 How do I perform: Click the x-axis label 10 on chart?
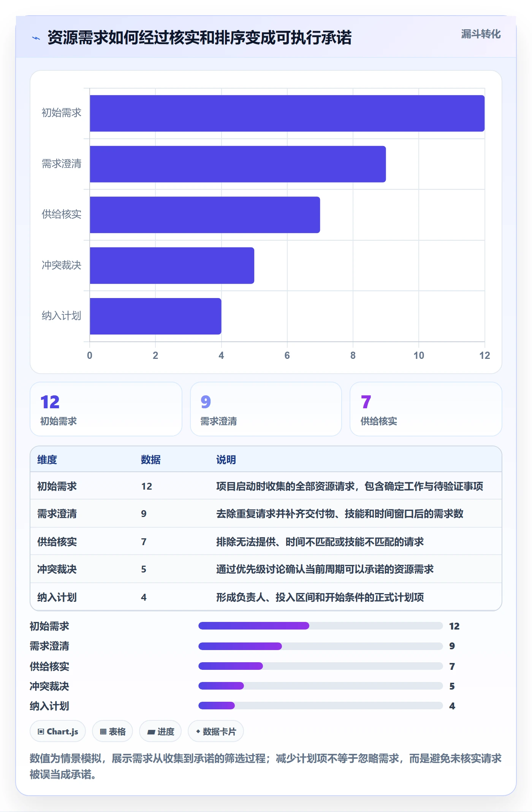click(419, 355)
